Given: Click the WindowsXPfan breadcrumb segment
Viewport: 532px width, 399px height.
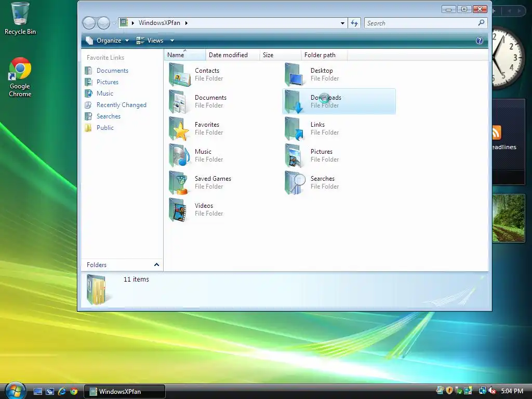Looking at the screenshot, I should click(x=159, y=23).
